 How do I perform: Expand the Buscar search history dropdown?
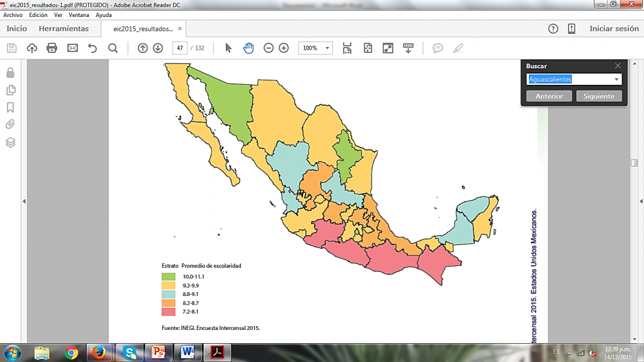[x=617, y=79]
